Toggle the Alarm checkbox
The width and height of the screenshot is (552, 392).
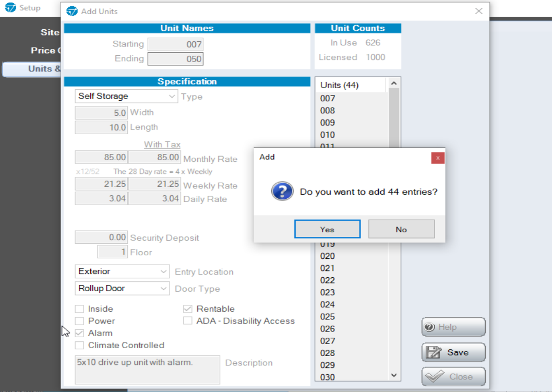(79, 333)
